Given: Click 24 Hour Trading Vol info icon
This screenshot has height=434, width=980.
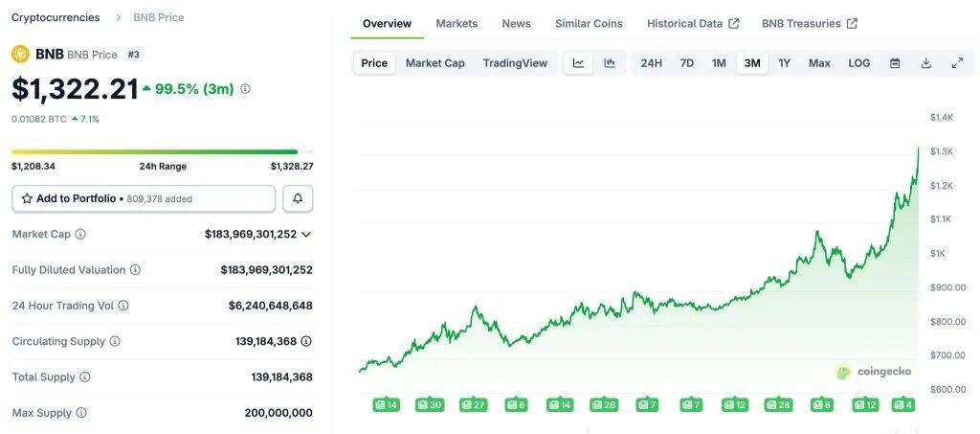Looking at the screenshot, I should [x=123, y=306].
